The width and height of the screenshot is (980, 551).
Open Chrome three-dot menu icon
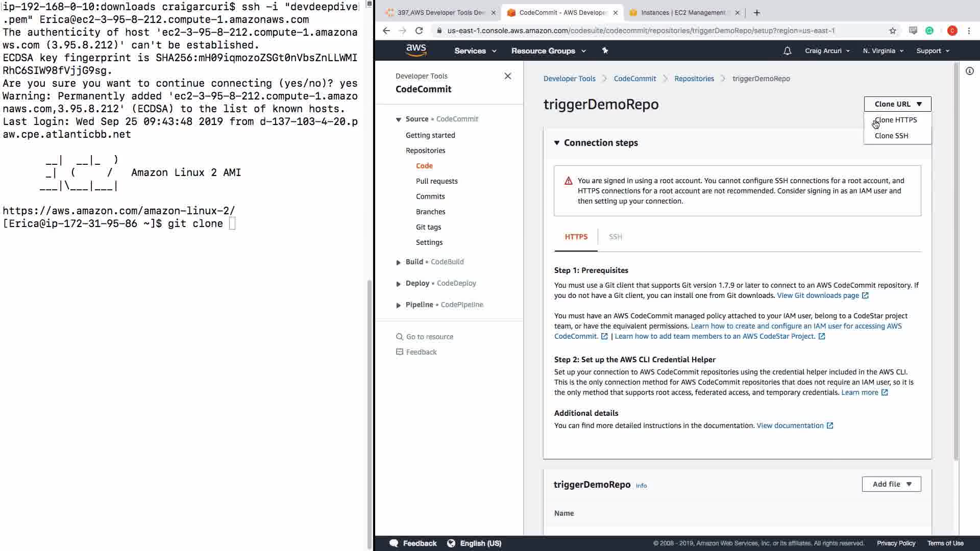[x=969, y=31]
